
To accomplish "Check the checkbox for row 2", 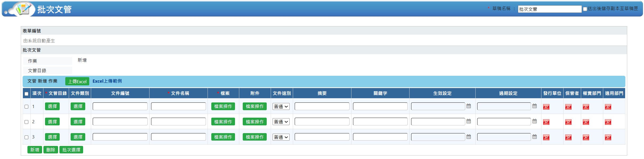I will (x=26, y=122).
